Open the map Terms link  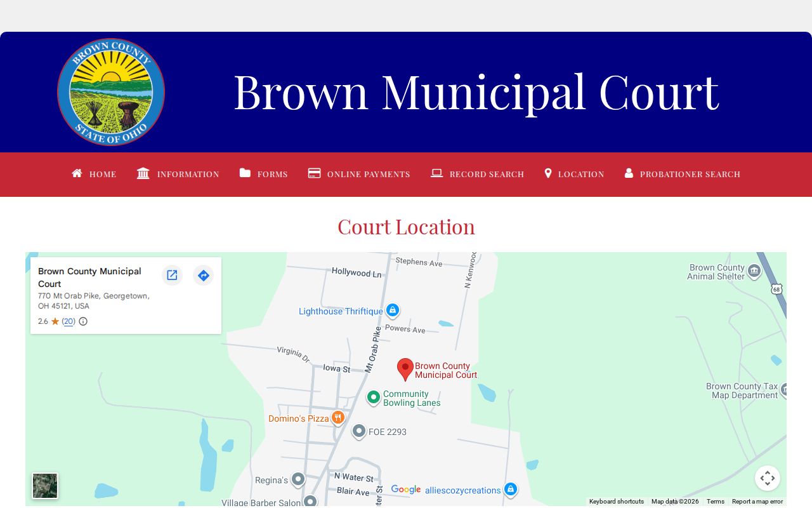[x=716, y=502]
